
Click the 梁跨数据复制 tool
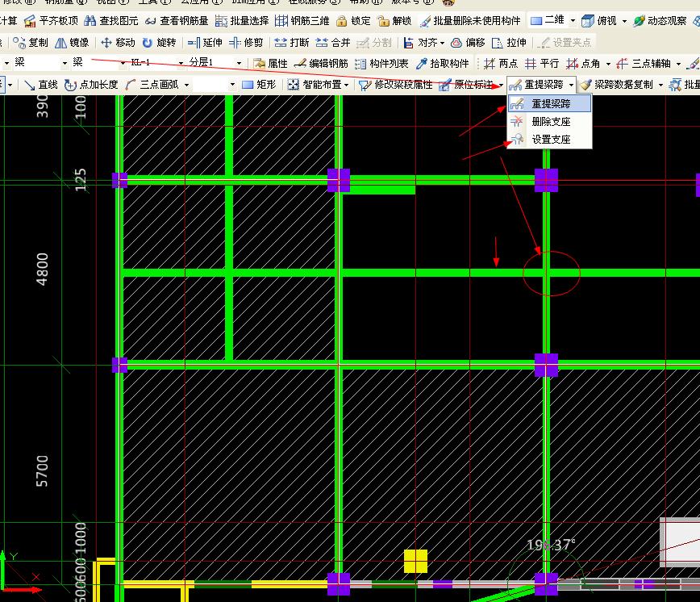point(617,85)
